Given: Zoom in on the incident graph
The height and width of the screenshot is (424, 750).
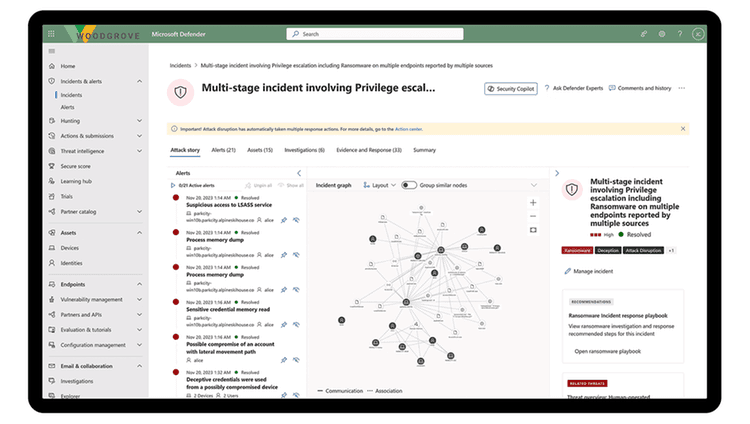Looking at the screenshot, I should 533,202.
